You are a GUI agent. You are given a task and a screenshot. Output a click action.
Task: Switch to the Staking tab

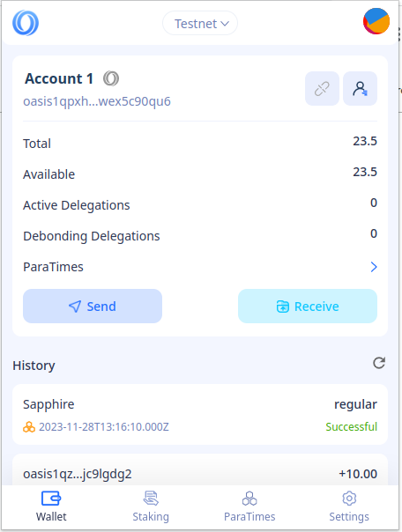151,506
